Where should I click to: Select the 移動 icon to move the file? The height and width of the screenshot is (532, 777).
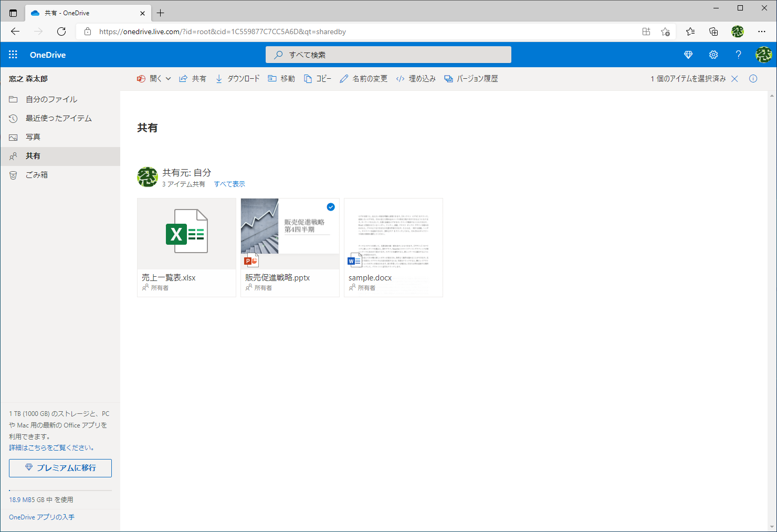(x=272, y=78)
